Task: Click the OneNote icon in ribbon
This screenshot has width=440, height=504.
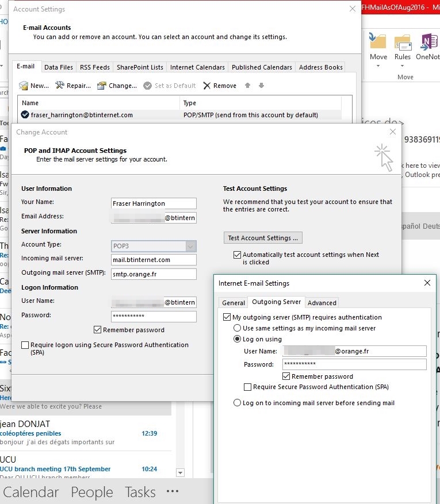Action: [x=428, y=43]
